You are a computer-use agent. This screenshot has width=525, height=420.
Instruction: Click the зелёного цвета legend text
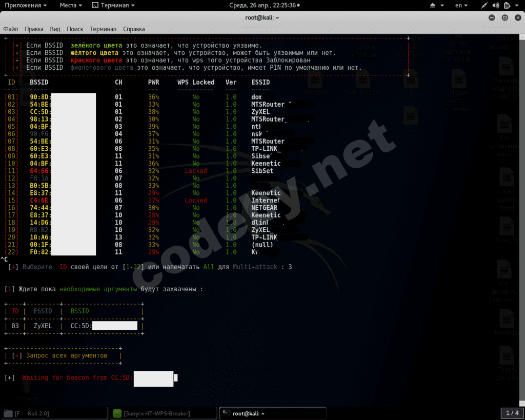(96, 46)
